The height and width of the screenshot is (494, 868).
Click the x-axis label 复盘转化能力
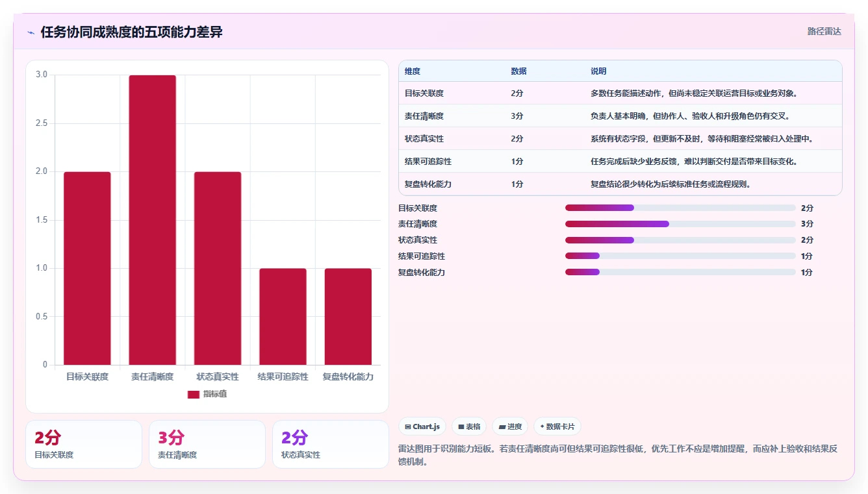[348, 377]
